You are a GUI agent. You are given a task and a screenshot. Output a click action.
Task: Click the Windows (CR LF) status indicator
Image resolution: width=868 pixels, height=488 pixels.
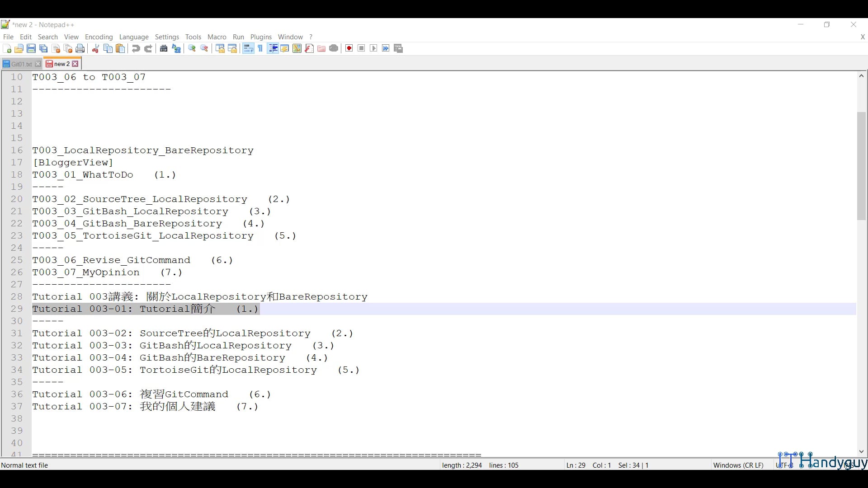click(x=738, y=465)
